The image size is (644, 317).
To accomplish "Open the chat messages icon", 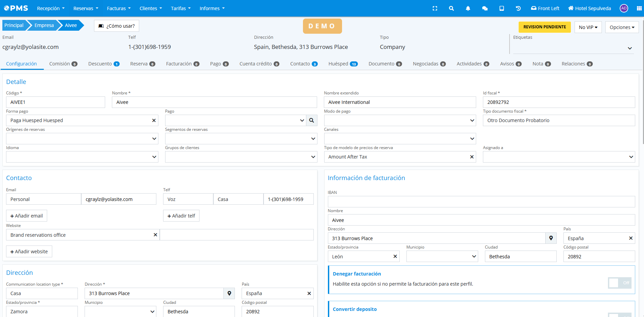I will [485, 8].
